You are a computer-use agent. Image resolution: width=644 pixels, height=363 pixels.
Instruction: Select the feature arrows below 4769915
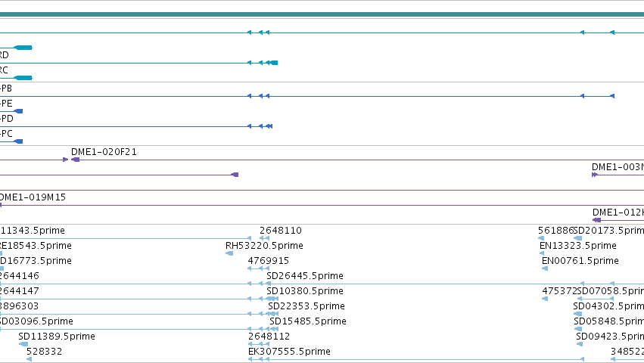pyautogui.click(x=258, y=268)
